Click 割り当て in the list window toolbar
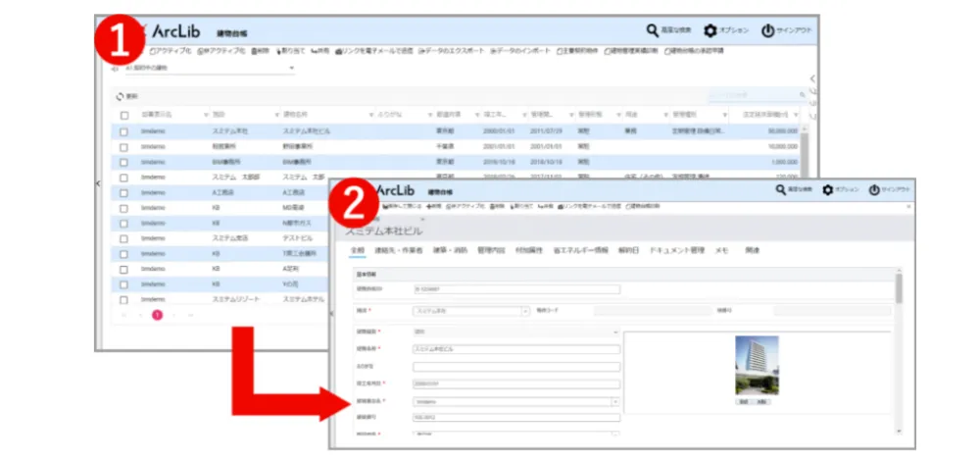This screenshot has width=980, height=461. point(291,51)
